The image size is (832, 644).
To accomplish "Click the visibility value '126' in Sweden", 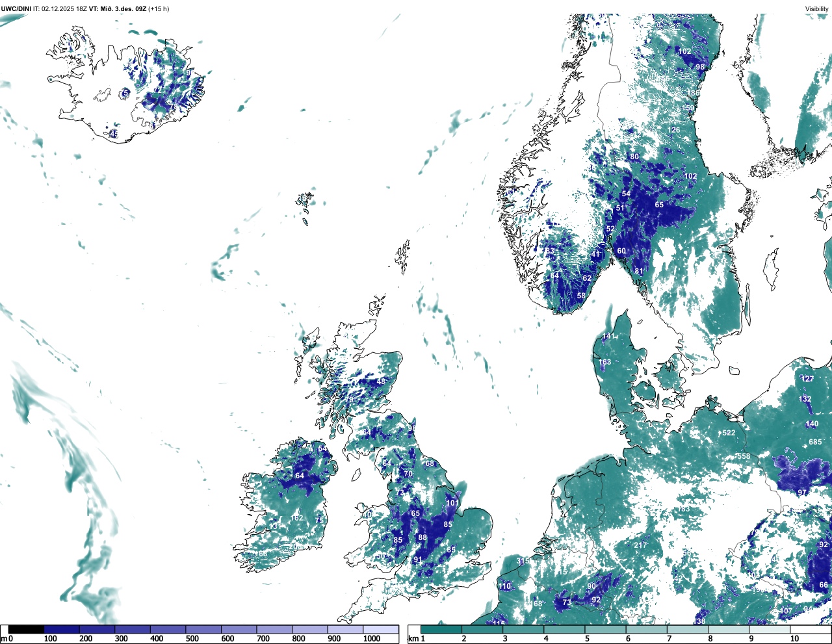I will pos(674,130).
